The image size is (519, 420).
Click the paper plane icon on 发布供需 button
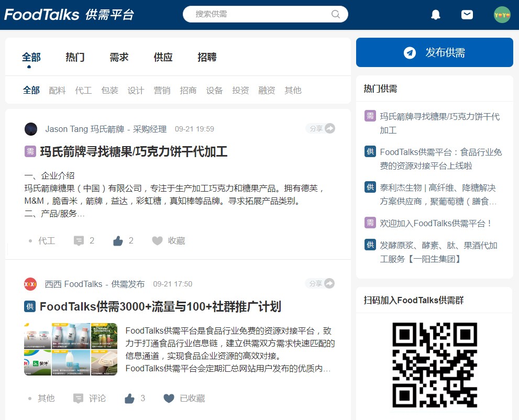(410, 52)
